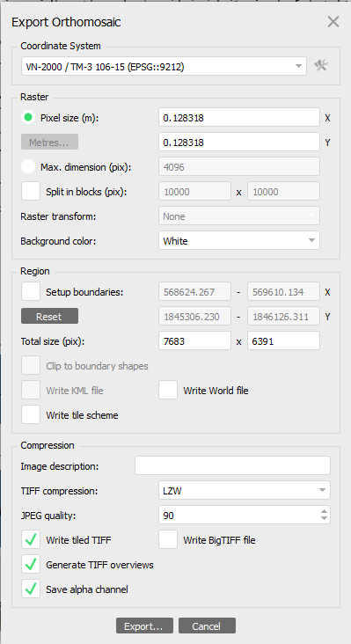Click the total size height field 6391

point(283,340)
